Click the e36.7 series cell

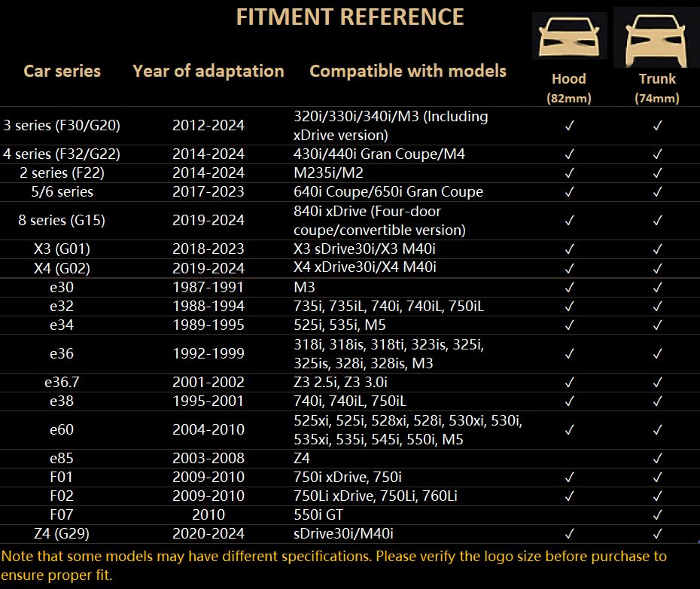(x=62, y=382)
